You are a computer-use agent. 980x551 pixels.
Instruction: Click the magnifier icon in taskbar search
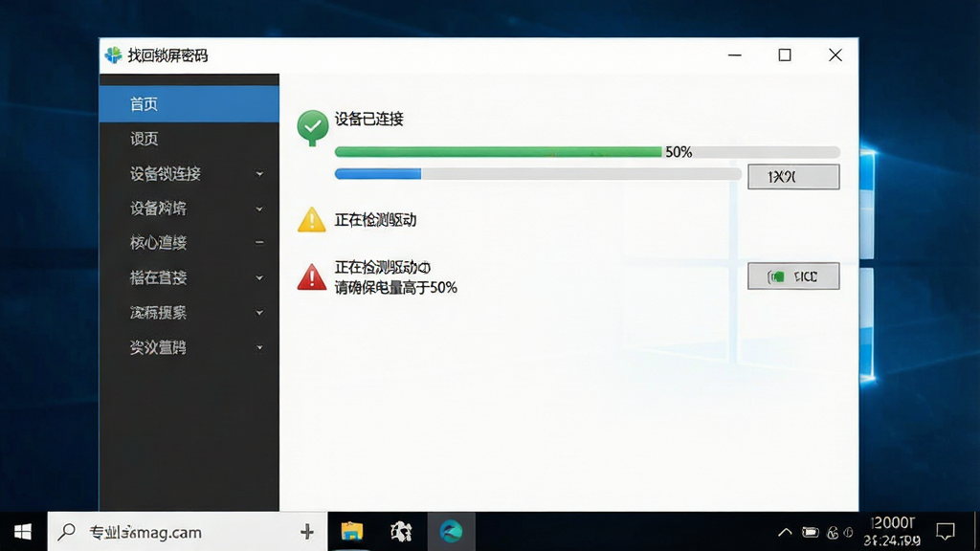[66, 532]
